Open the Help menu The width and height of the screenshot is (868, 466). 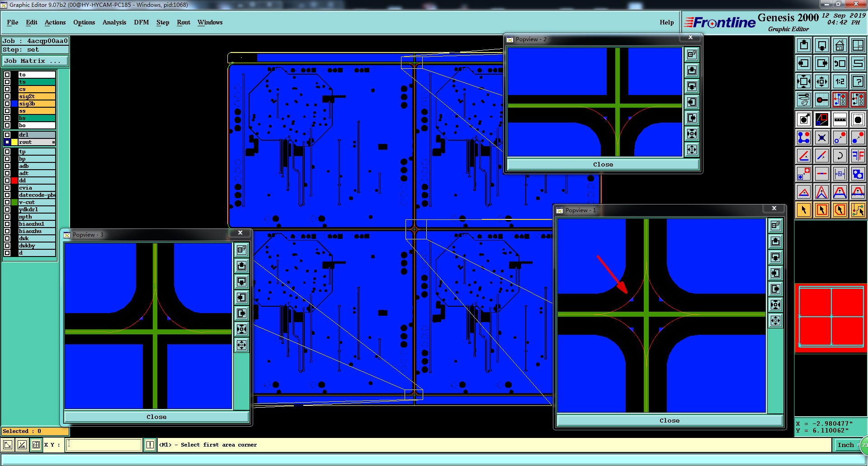[x=666, y=22]
